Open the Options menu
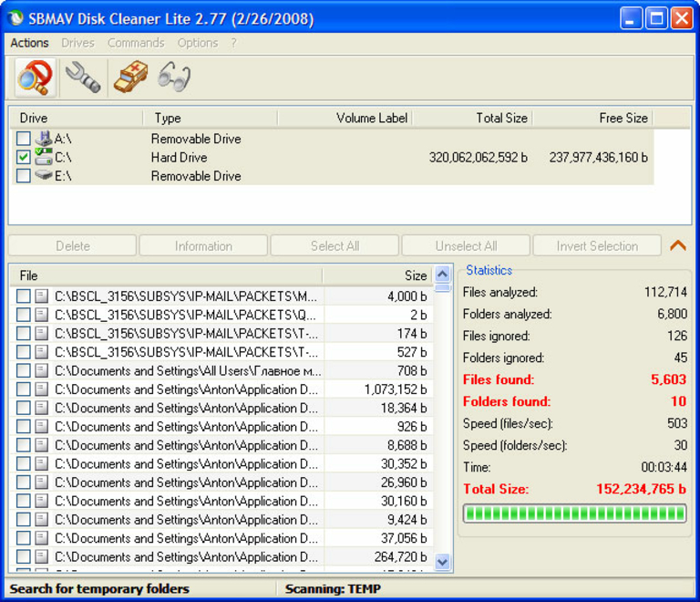 pyautogui.click(x=198, y=43)
